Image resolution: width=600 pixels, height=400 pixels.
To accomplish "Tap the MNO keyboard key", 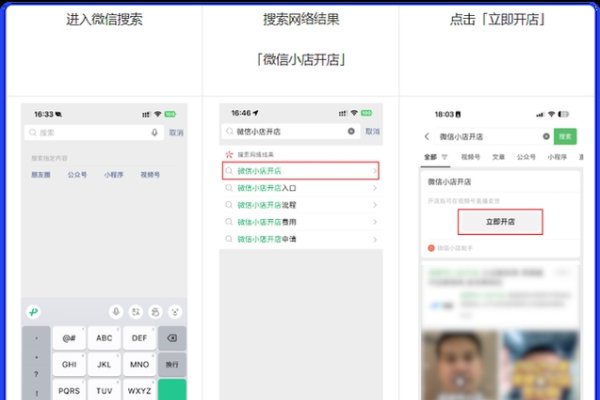I will (x=139, y=364).
